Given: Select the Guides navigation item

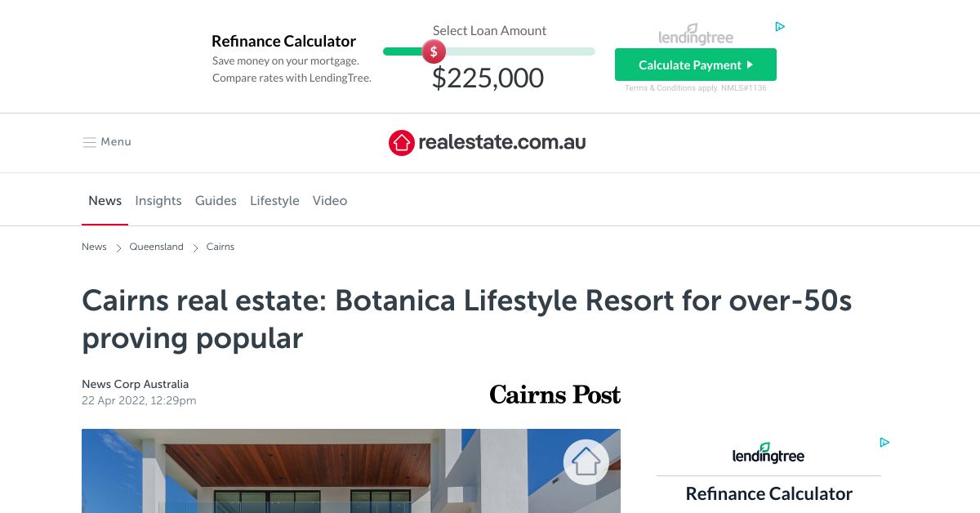Looking at the screenshot, I should pyautogui.click(x=216, y=200).
